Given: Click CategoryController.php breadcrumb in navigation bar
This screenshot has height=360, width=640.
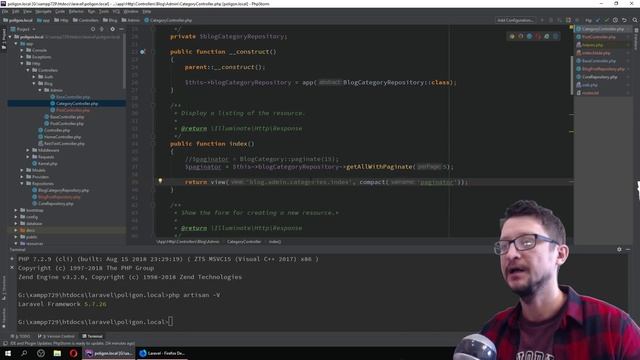Looking at the screenshot, I should click(168, 20).
